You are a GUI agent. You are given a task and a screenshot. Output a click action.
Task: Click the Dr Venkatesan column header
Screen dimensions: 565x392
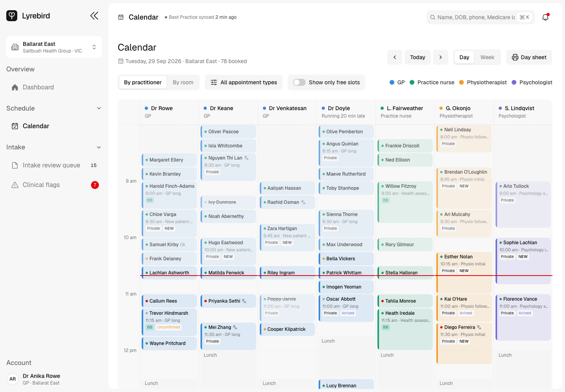click(x=287, y=112)
